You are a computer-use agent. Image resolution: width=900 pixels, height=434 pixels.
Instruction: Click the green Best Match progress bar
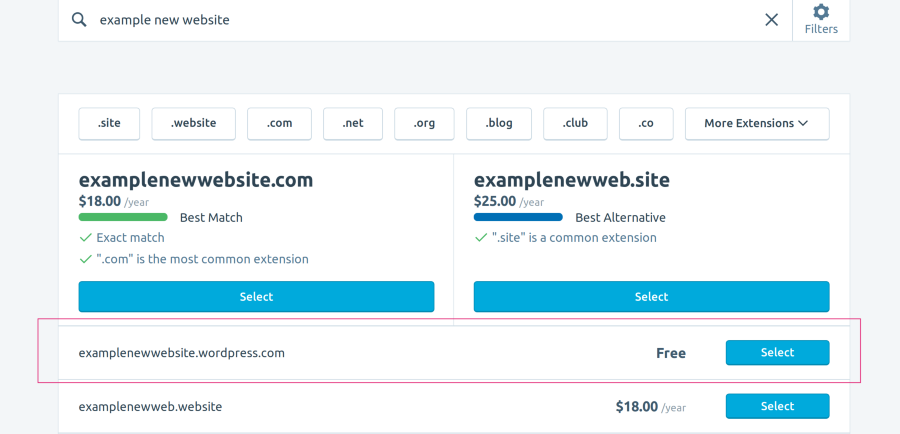click(123, 217)
